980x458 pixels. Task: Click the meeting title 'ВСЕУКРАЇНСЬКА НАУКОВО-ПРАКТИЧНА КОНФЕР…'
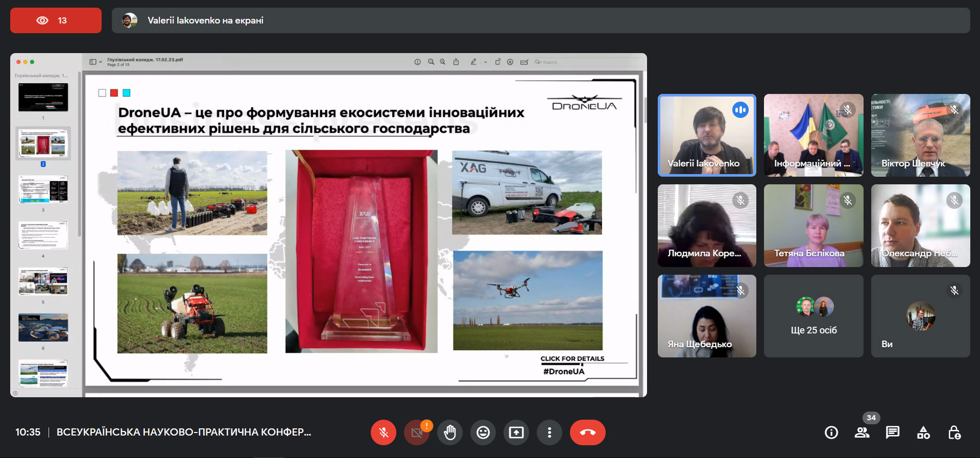pyautogui.click(x=184, y=432)
